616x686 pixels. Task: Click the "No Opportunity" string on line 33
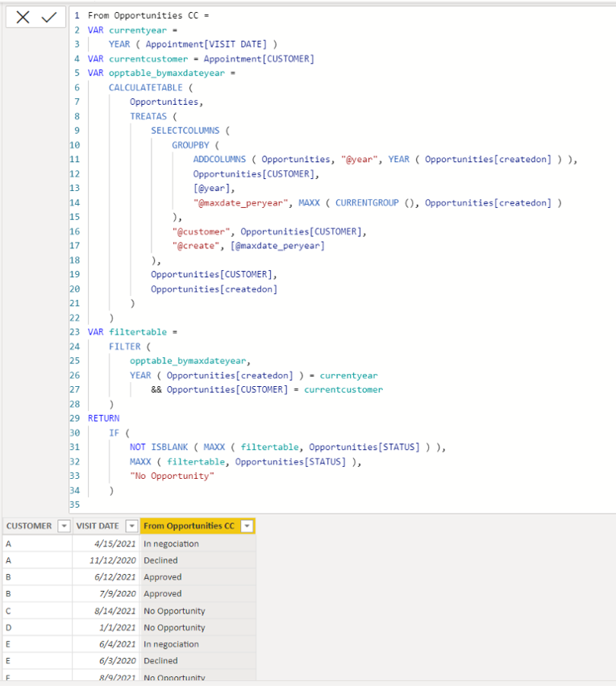click(172, 476)
